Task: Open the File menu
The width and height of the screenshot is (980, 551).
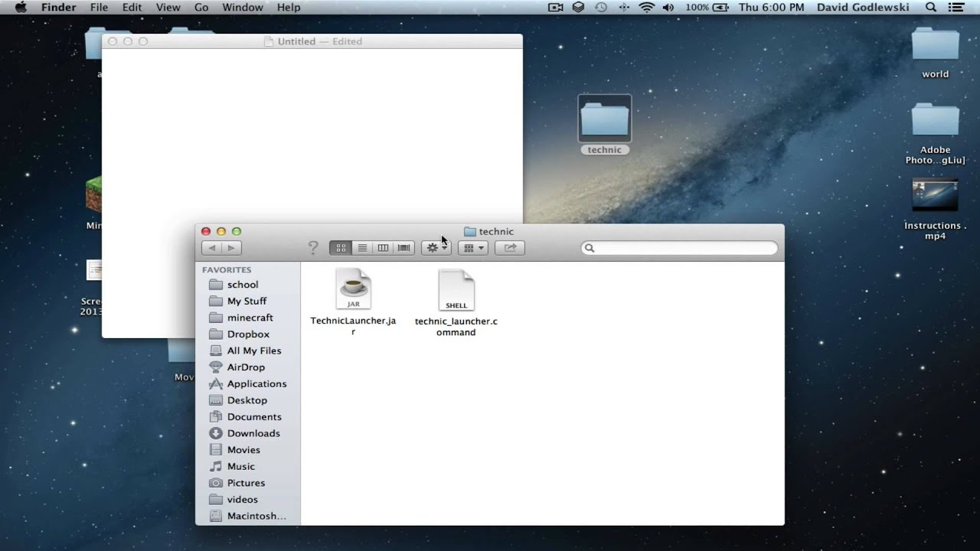Action: click(x=99, y=7)
